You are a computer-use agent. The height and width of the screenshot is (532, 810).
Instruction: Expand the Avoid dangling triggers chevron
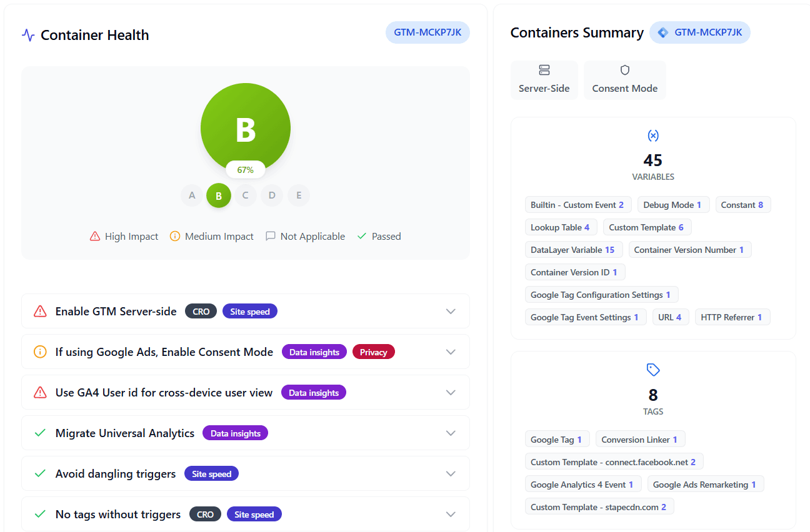[x=451, y=473]
